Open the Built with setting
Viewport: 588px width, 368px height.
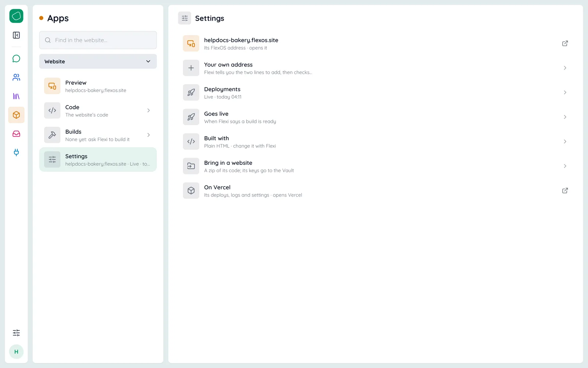point(376,142)
